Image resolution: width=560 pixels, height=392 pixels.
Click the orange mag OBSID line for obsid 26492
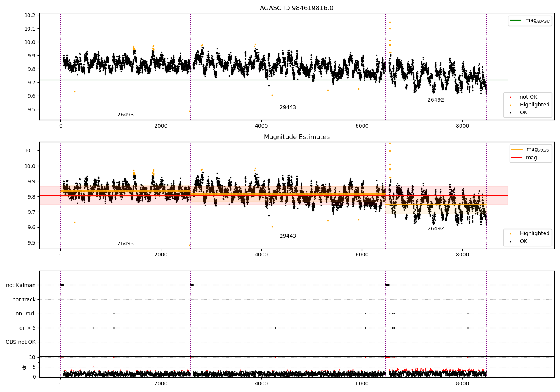click(436, 205)
